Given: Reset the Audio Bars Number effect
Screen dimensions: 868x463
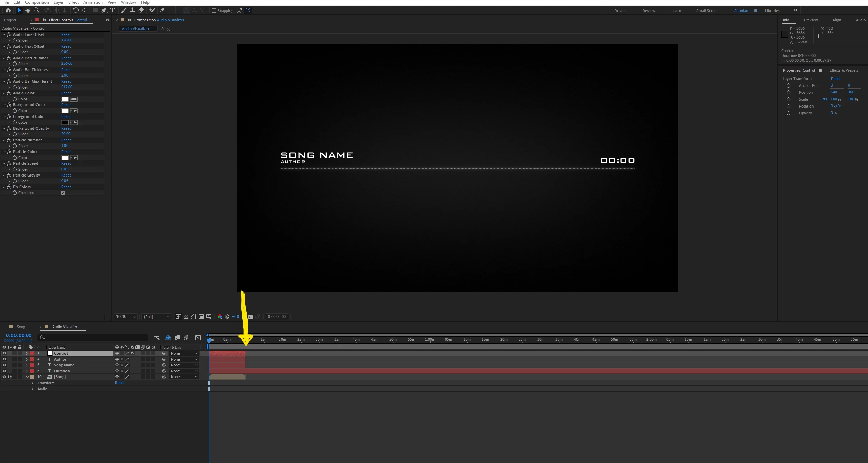Looking at the screenshot, I should [x=66, y=58].
